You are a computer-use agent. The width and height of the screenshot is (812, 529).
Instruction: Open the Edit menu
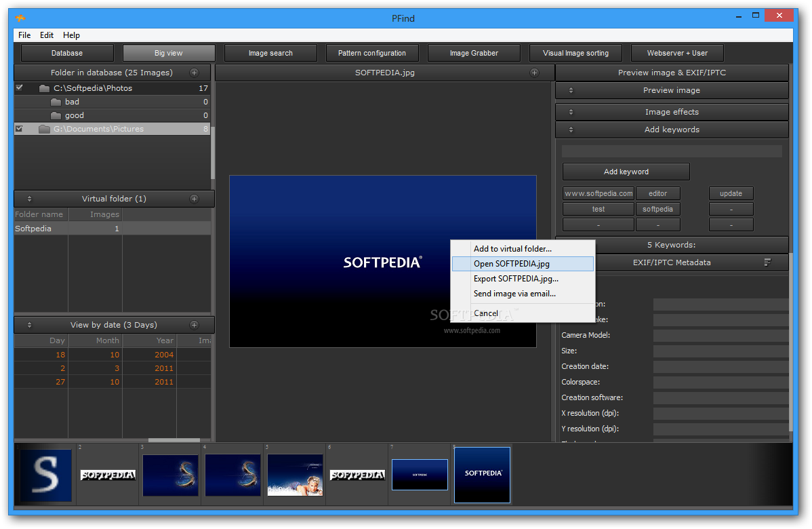[x=47, y=35]
